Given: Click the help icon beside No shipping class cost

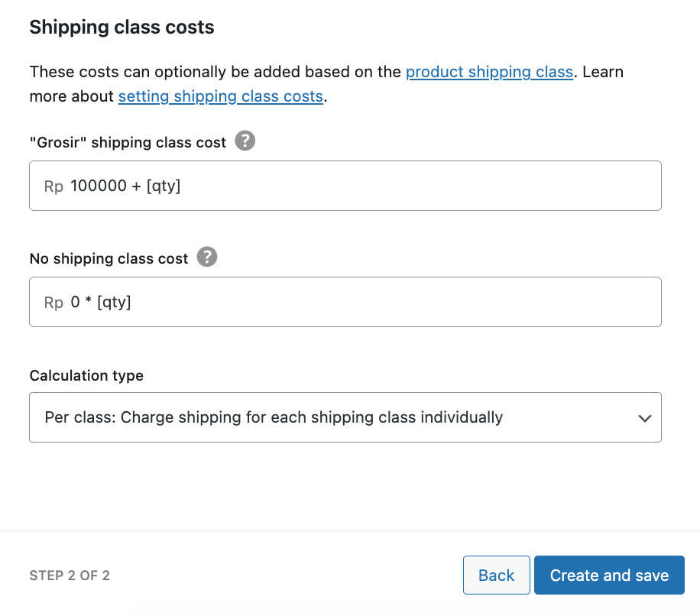Looking at the screenshot, I should [206, 257].
